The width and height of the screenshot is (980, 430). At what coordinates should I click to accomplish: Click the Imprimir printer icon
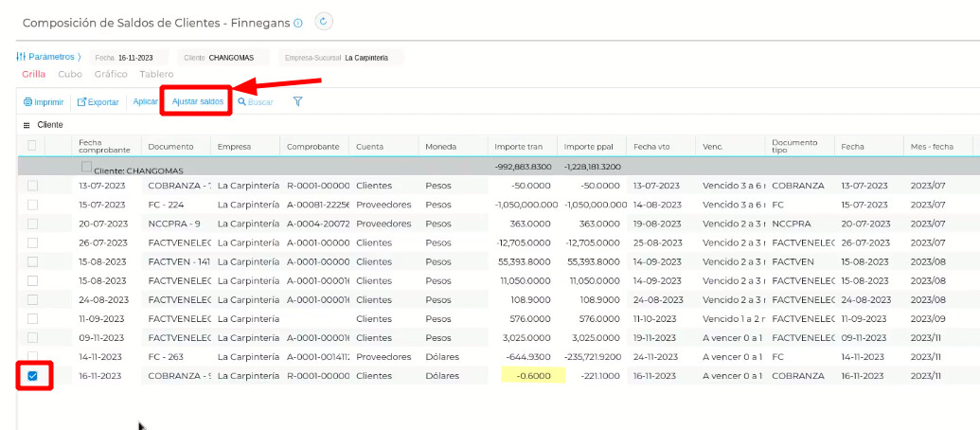pos(27,102)
